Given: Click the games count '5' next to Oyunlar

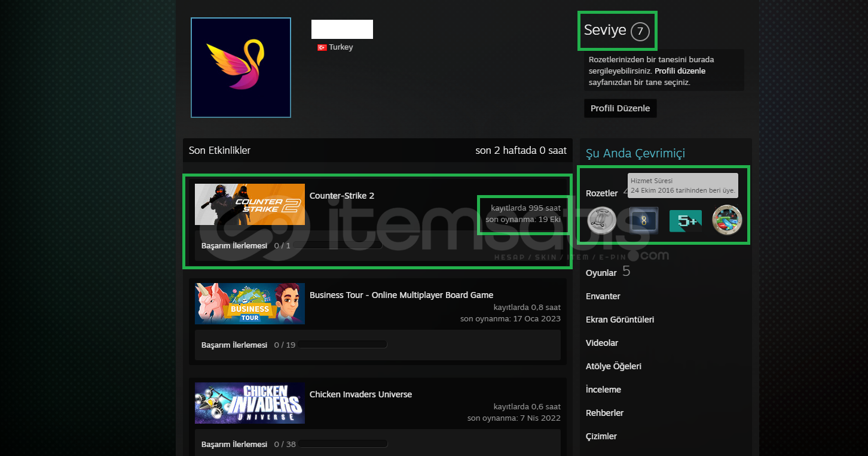Looking at the screenshot, I should click(x=626, y=272).
